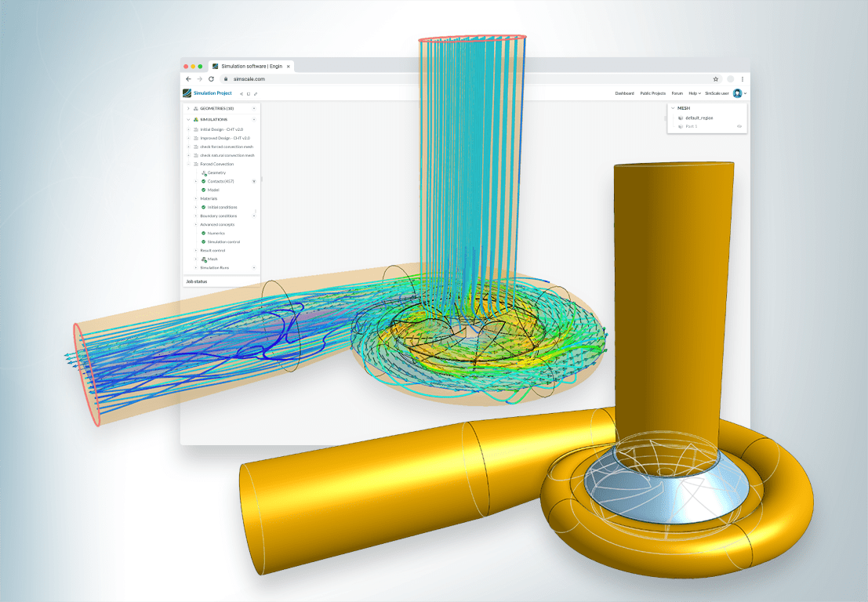
Task: Click the SimScale logo icon
Action: pyautogui.click(x=187, y=93)
